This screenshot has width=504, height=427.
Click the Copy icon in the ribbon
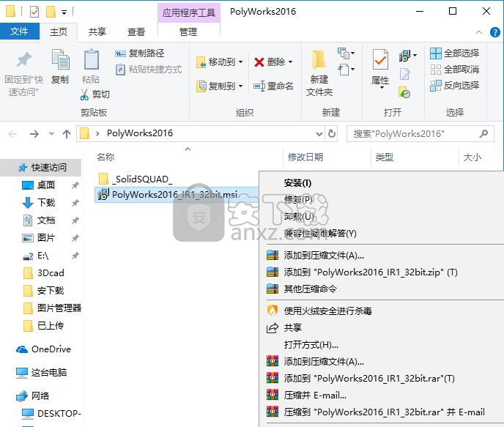(60, 59)
